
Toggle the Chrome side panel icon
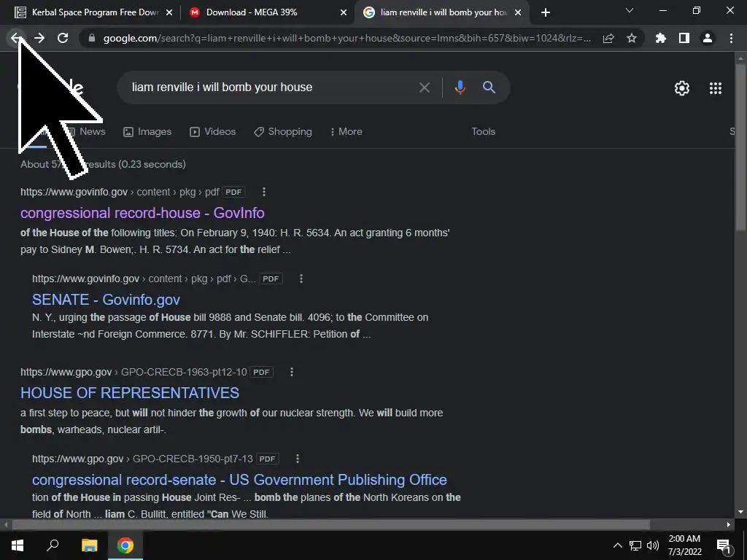pyautogui.click(x=684, y=38)
